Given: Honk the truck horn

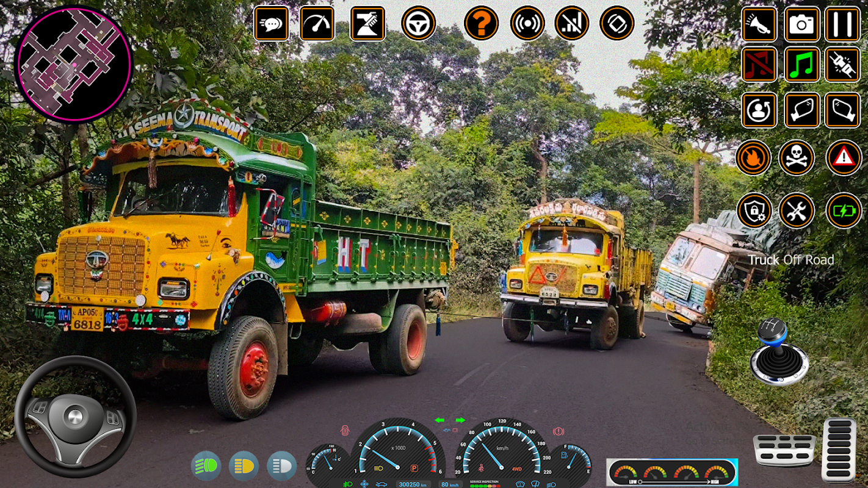Looking at the screenshot, I should tap(759, 24).
